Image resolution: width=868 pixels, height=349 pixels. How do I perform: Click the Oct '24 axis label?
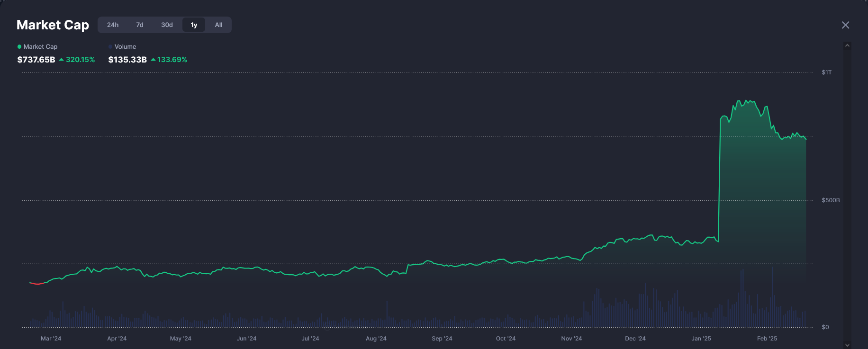click(506, 339)
